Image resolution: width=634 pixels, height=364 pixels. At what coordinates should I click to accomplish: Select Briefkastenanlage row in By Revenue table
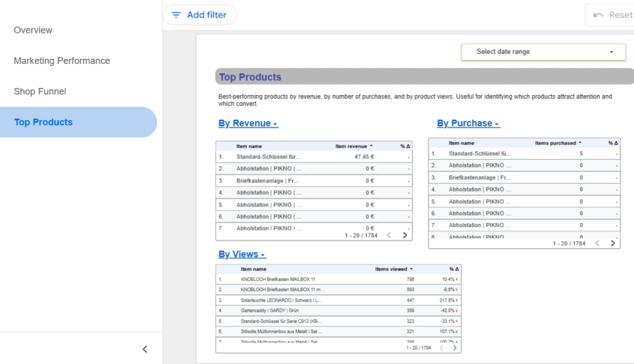[x=314, y=180]
